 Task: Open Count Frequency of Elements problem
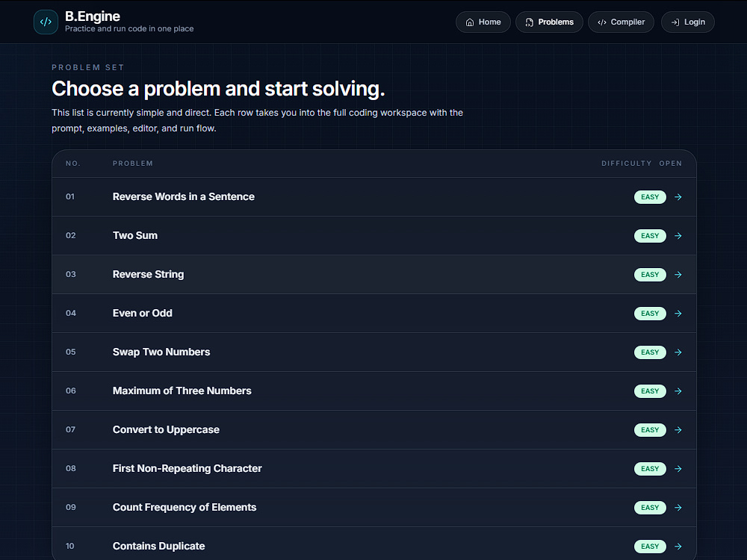[185, 507]
